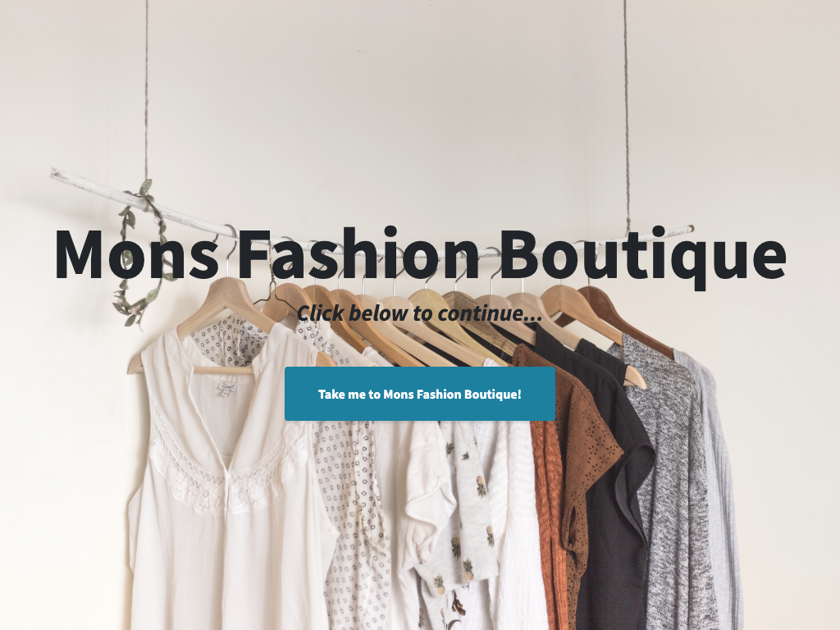Click the pineapple print shirt
The height and width of the screenshot is (630, 840).
coord(461,514)
